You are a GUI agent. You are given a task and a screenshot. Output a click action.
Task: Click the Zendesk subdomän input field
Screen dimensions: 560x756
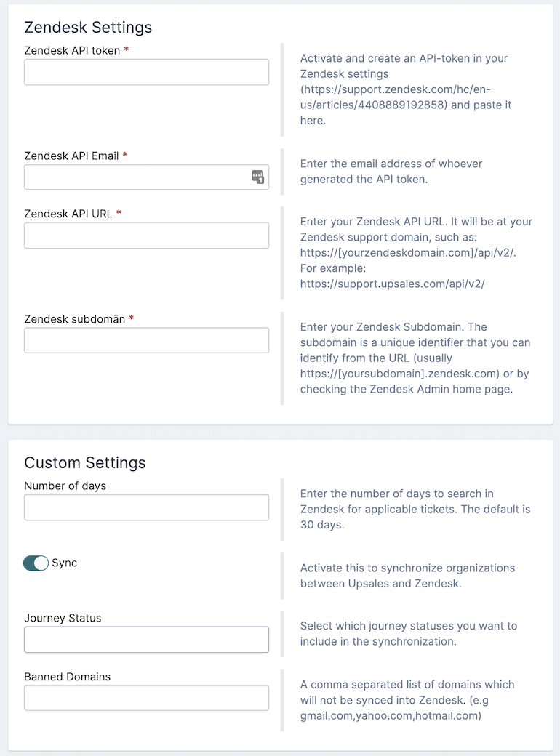145,339
